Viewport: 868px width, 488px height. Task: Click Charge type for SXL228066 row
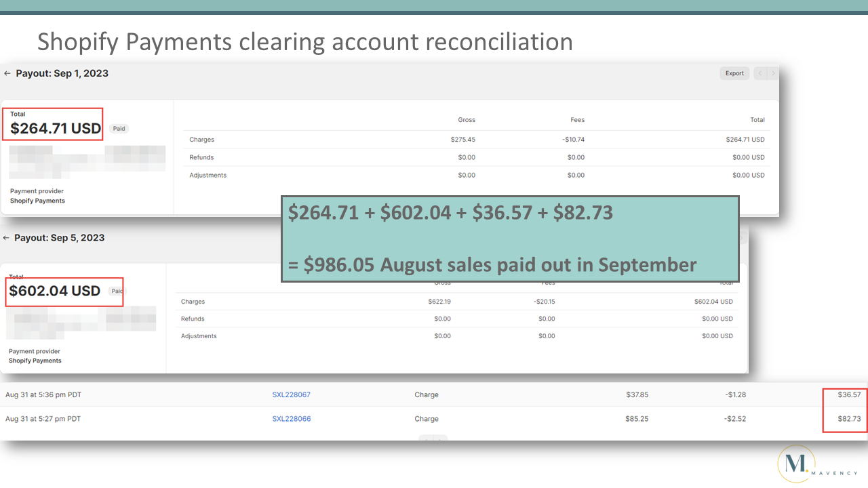click(427, 419)
